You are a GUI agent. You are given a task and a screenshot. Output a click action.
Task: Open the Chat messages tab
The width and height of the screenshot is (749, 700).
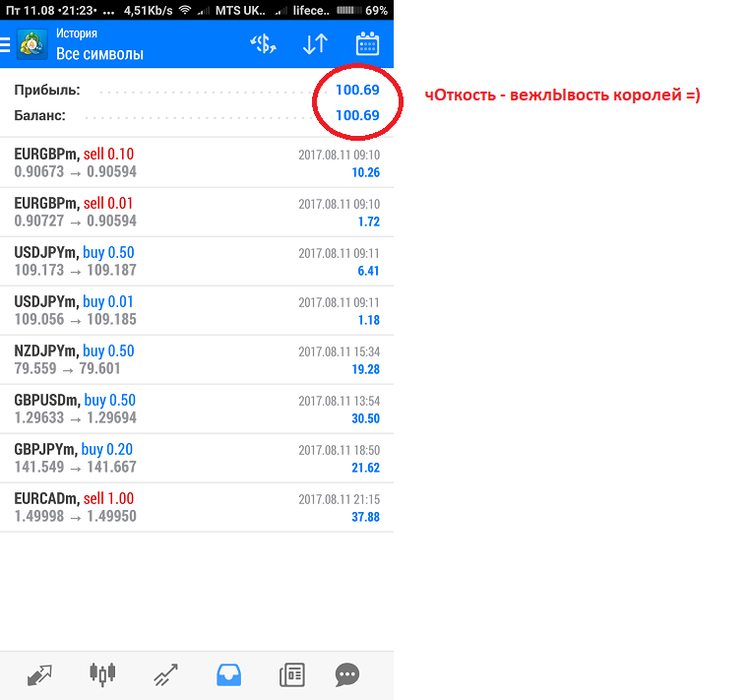[x=347, y=675]
